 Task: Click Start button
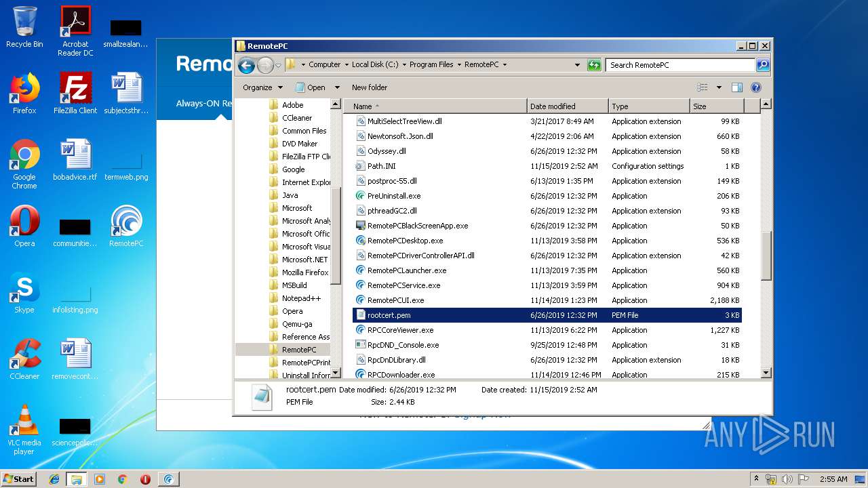tap(19, 479)
